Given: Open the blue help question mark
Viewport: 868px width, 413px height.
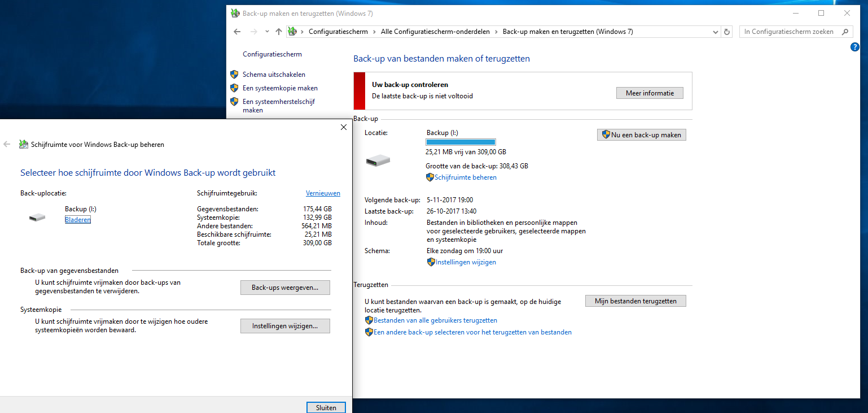Looking at the screenshot, I should coord(854,47).
